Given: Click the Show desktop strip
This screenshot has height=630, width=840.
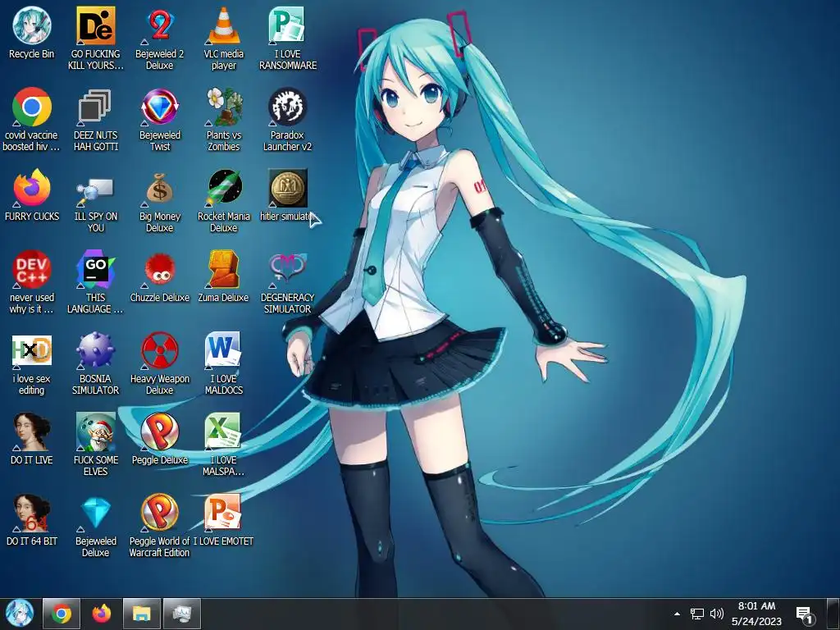Looking at the screenshot, I should [x=833, y=614].
